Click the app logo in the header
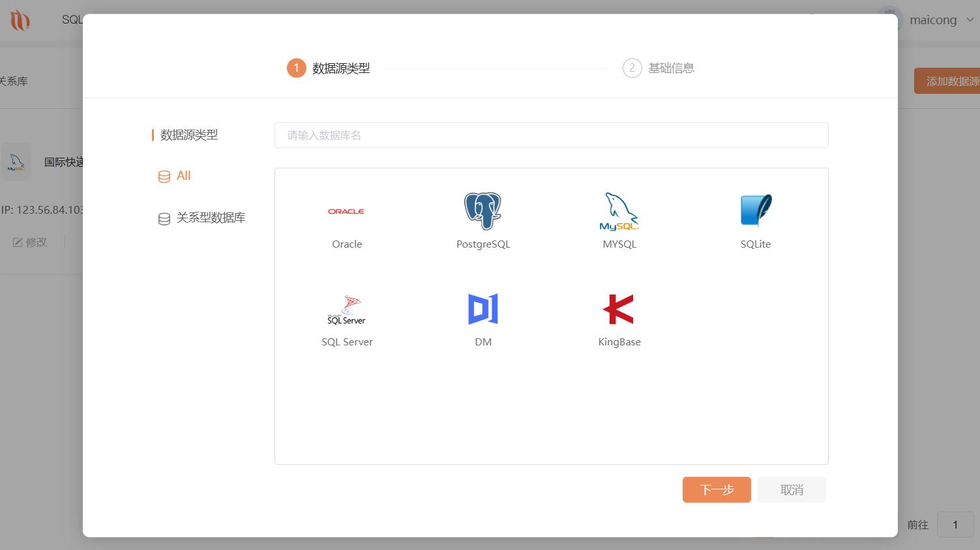 point(20,20)
